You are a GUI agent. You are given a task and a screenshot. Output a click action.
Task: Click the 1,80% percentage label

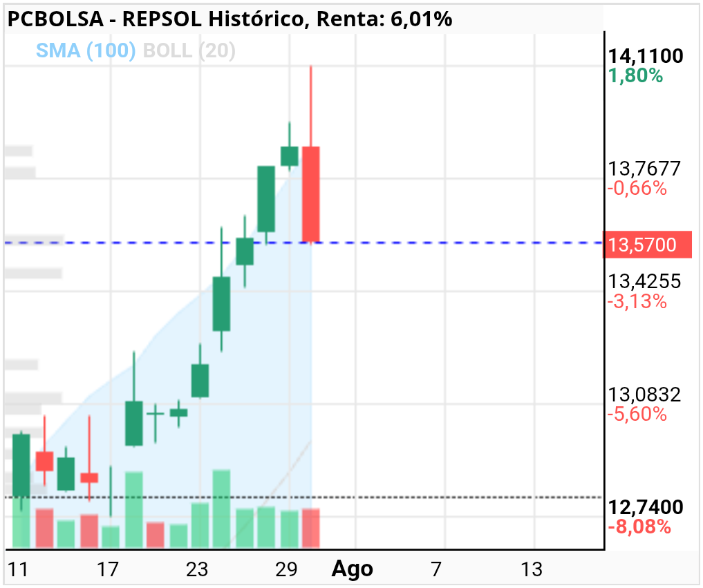tap(635, 76)
